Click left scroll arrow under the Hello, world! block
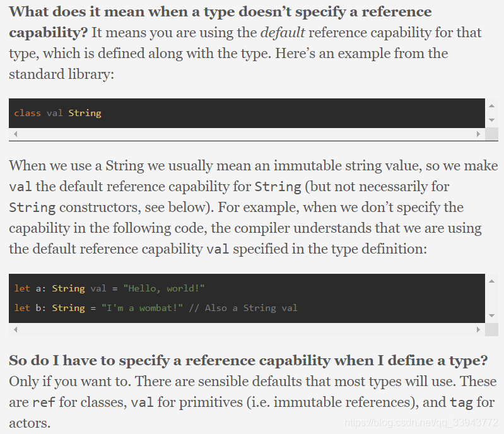 coord(15,329)
